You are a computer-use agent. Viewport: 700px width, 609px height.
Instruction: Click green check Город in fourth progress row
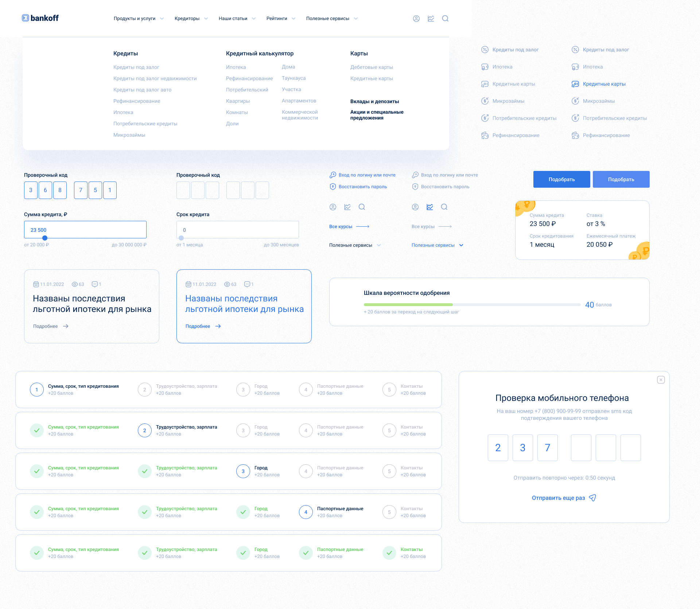[243, 512]
